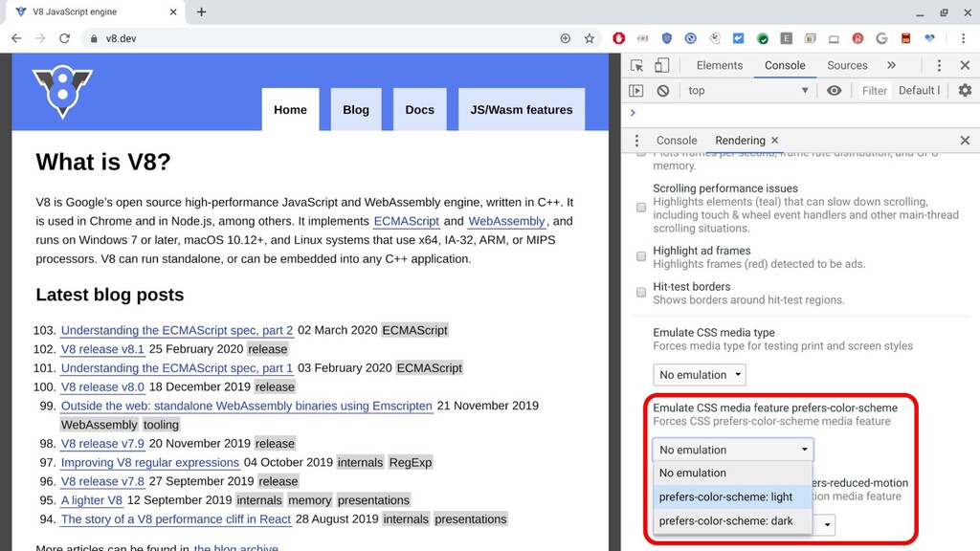The height and width of the screenshot is (551, 980).
Task: Open 'A lighter V8' post
Action: (x=91, y=500)
